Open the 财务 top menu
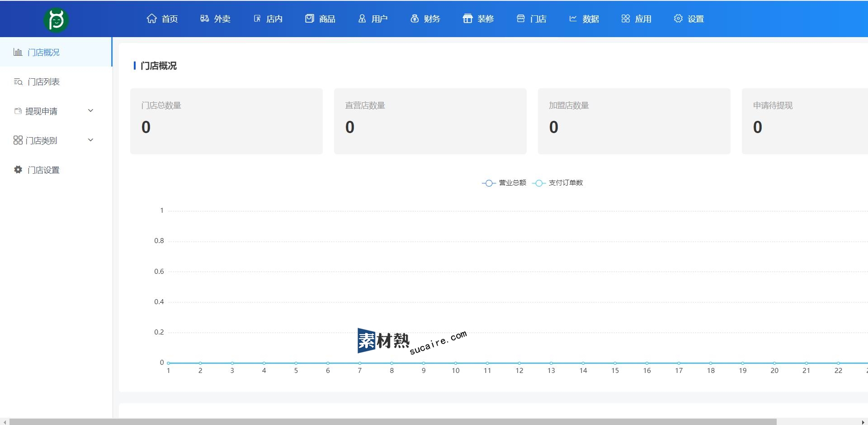This screenshot has height=425, width=868. [425, 19]
